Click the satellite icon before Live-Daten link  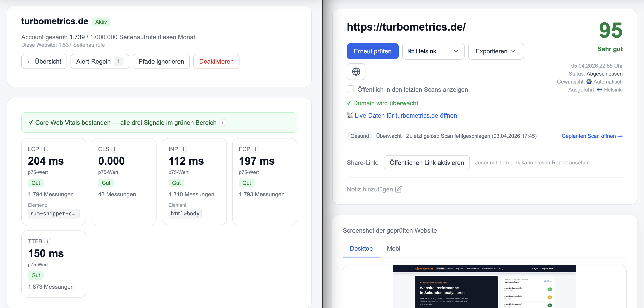[x=349, y=115]
